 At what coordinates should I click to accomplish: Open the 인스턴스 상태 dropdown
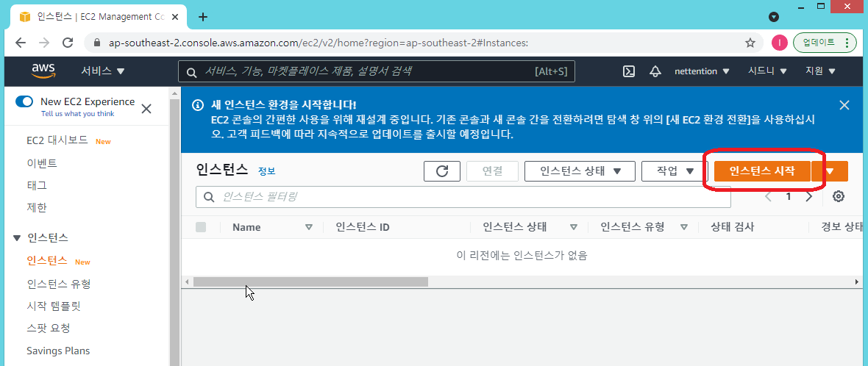pos(579,171)
